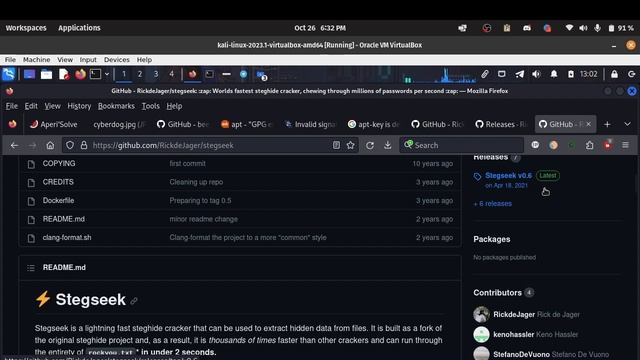The height and width of the screenshot is (360, 640).
Task: Expand the list all tabs chevron
Action: point(627,124)
